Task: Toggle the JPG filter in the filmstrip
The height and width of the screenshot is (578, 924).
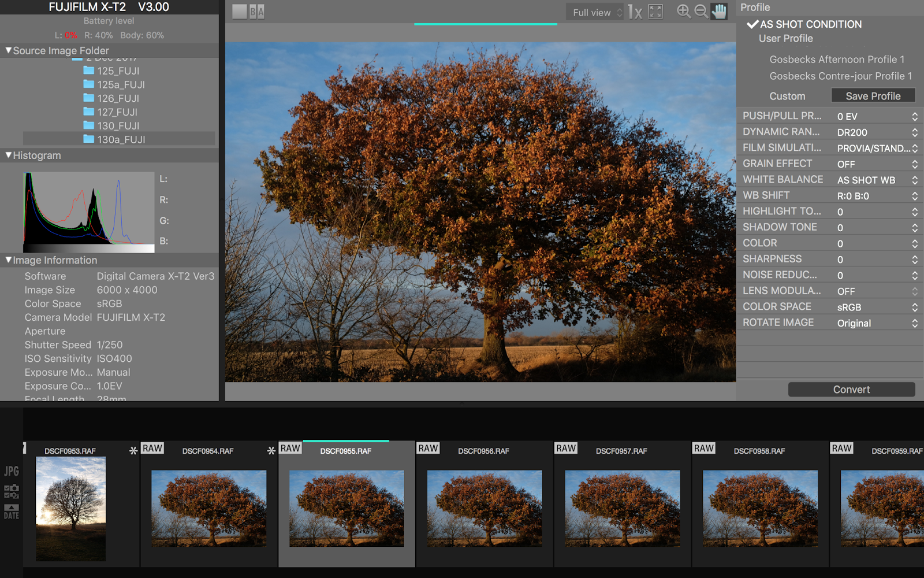Action: (12, 471)
